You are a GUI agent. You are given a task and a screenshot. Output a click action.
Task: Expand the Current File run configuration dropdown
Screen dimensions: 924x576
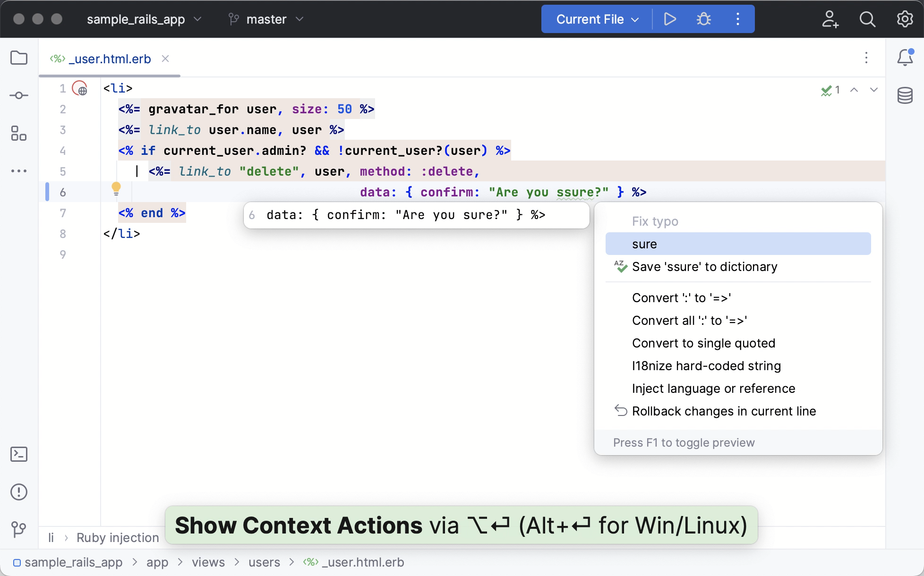(597, 19)
